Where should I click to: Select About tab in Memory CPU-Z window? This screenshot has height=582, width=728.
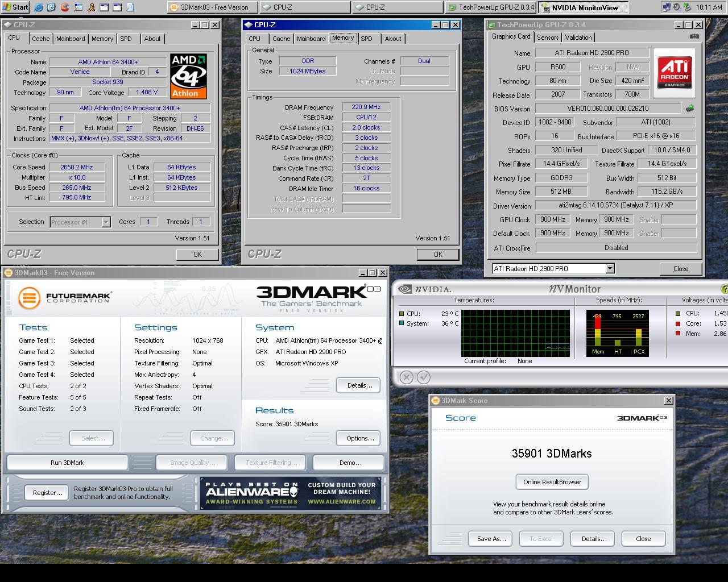[393, 39]
